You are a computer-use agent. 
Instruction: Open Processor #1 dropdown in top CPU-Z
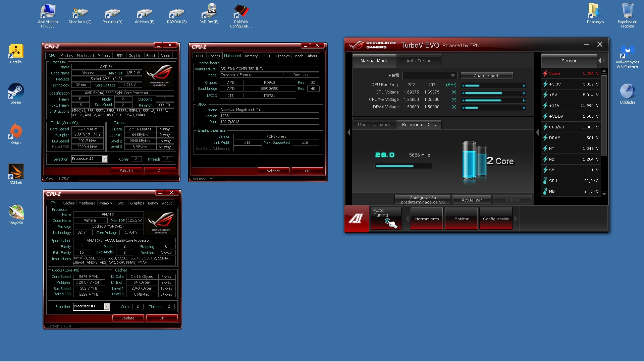(105, 159)
